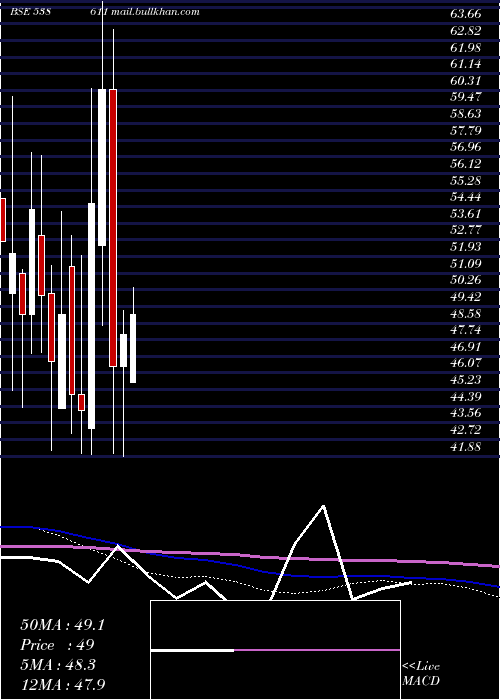500x700 pixels.
Task: Click the 58.63 price value
Action: pyautogui.click(x=466, y=114)
